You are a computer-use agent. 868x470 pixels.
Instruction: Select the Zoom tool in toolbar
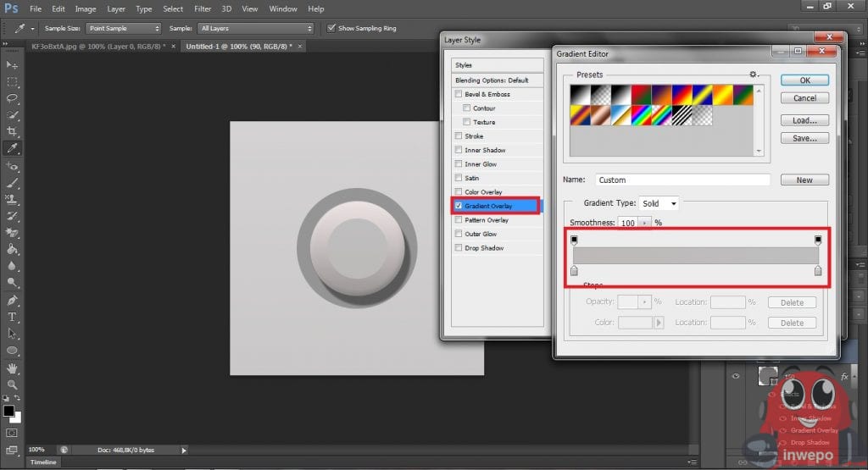click(12, 384)
